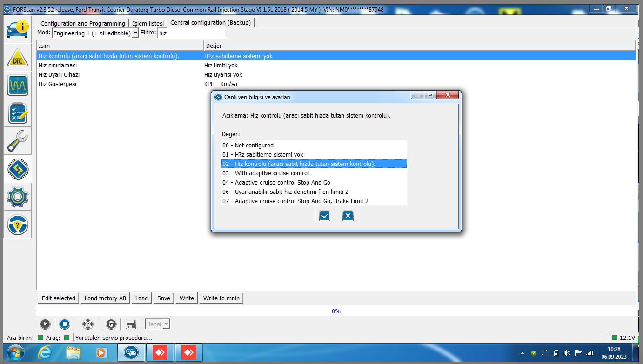Open the tests checklist section

tap(18, 113)
